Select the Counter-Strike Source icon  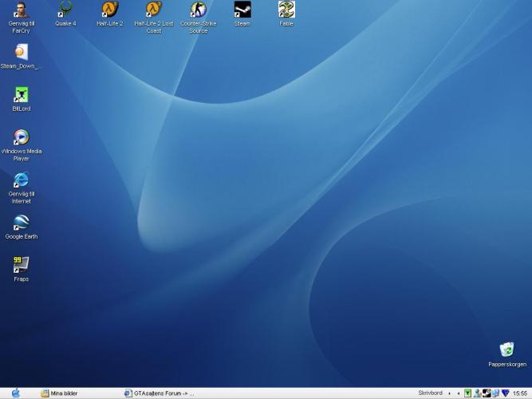click(198, 10)
